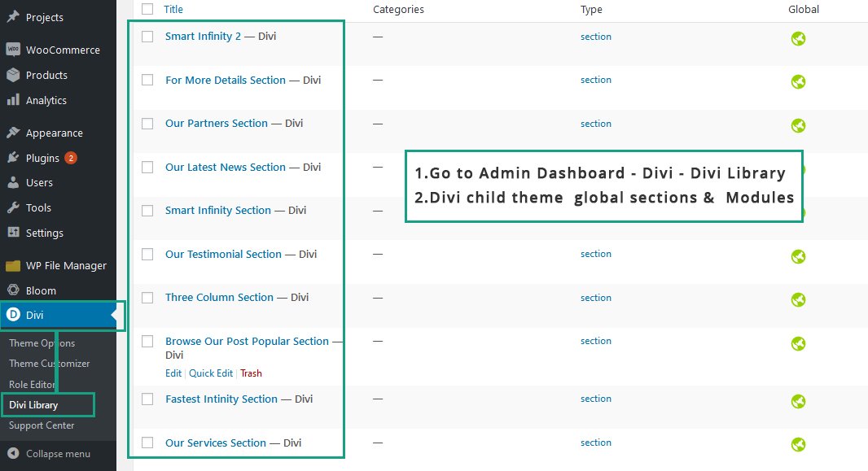The height and width of the screenshot is (471, 868).
Task: Check the Smart Infinity Section checkbox
Action: pos(147,211)
